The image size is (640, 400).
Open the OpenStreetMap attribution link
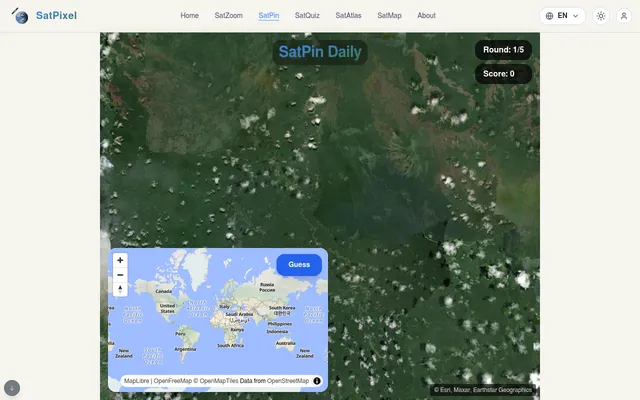(288, 381)
